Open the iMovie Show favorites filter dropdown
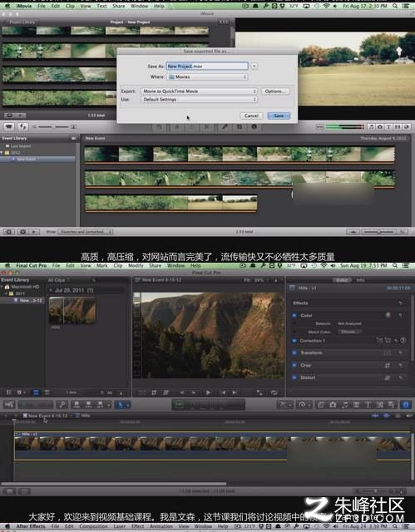 pos(85,232)
